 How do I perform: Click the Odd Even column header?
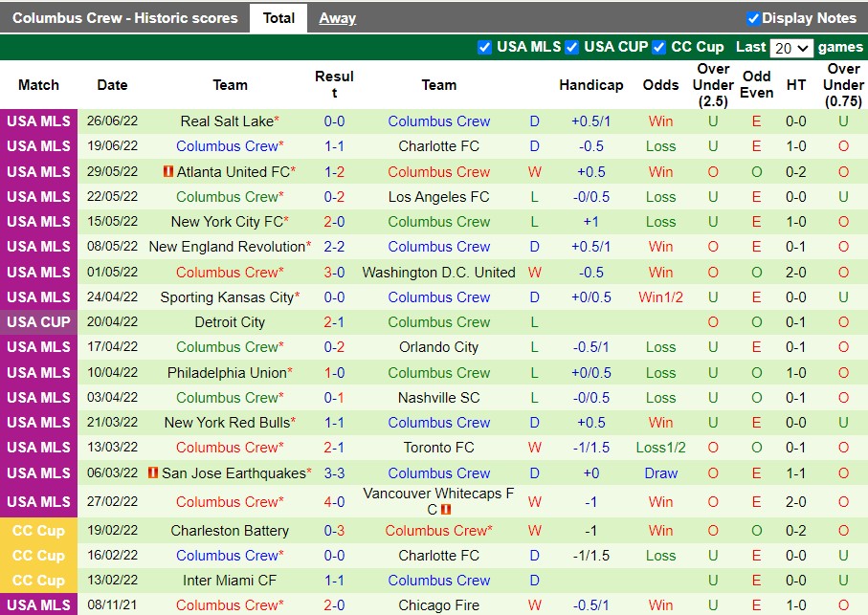[x=756, y=84]
